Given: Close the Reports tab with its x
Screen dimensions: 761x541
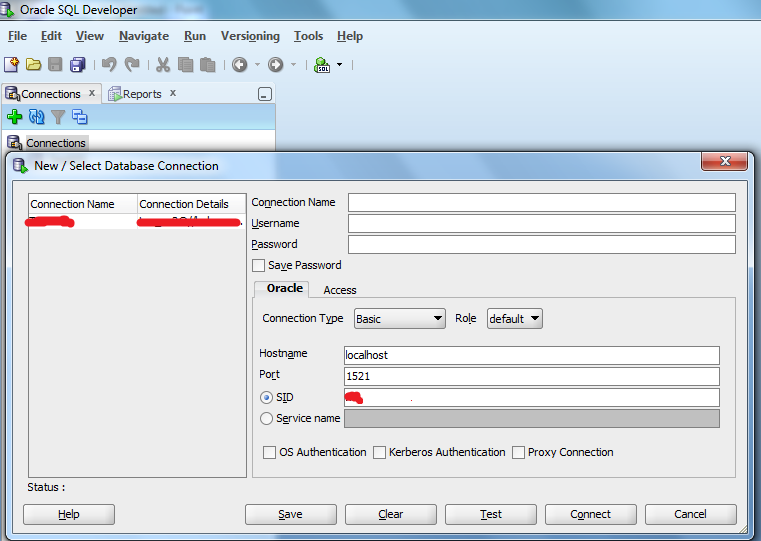Looking at the screenshot, I should click(x=173, y=93).
